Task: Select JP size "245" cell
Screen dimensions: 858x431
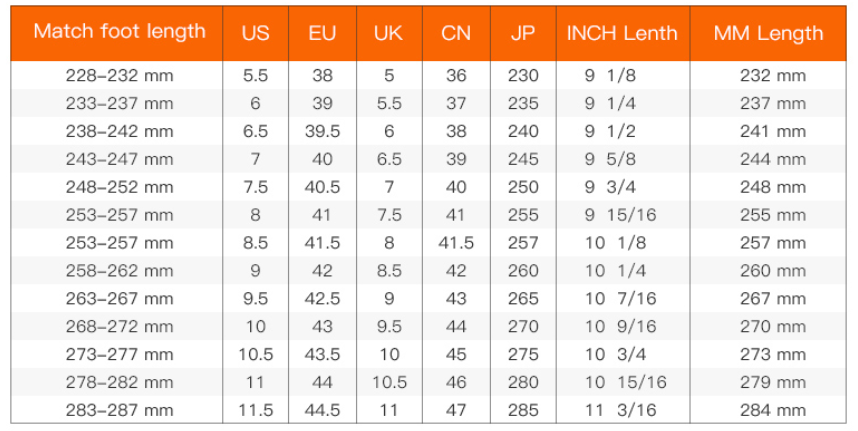Action: [522, 159]
